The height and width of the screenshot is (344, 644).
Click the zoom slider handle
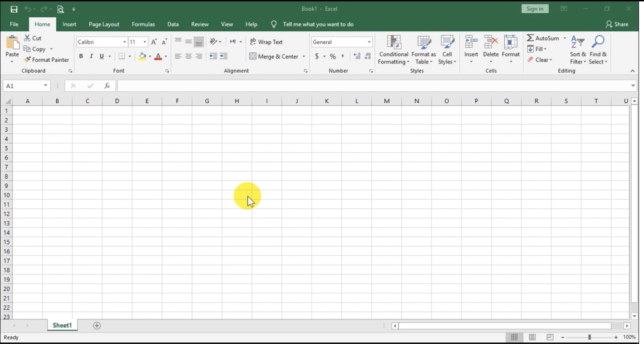point(590,337)
